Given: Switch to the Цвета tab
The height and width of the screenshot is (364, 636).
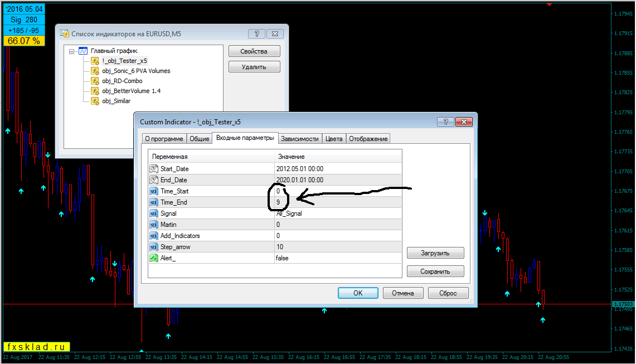Looking at the screenshot, I should (334, 139).
